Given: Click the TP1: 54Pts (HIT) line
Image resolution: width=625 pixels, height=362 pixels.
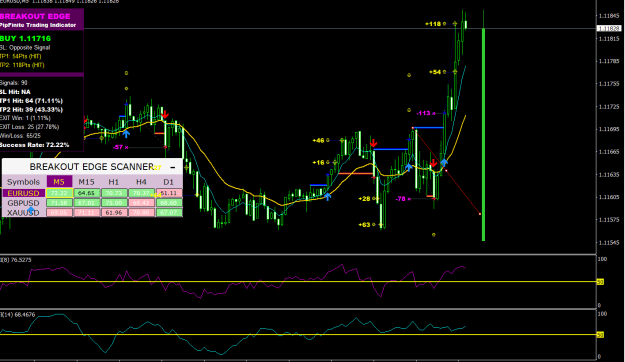Looking at the screenshot, I should coord(21,56).
